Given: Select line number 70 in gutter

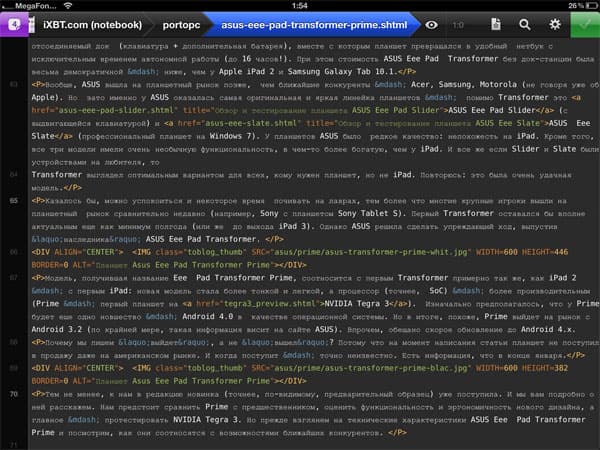Looking at the screenshot, I should 14,394.
